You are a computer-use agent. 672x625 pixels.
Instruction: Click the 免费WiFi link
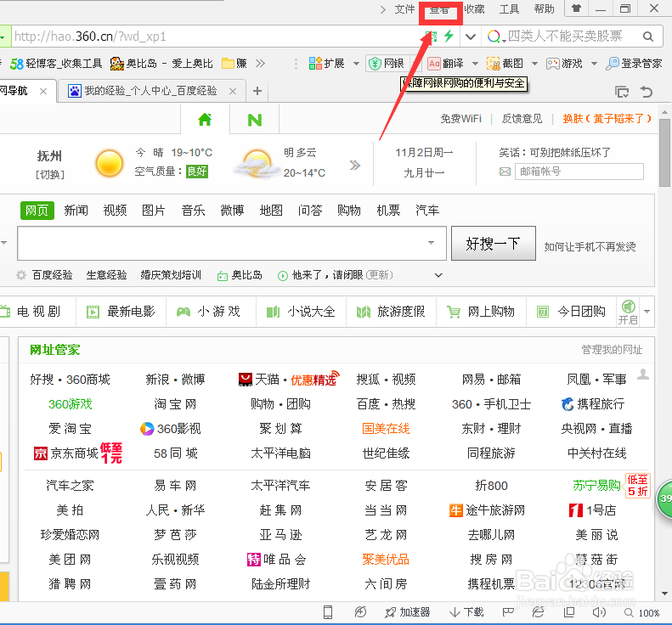click(460, 119)
